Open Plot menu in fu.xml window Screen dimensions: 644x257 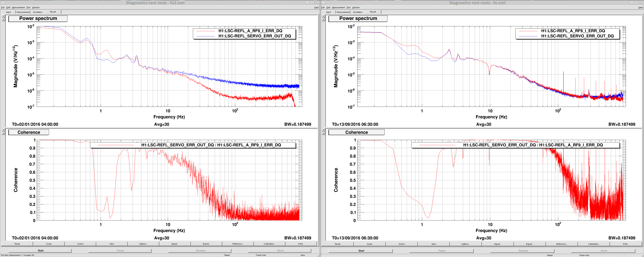click(x=348, y=8)
